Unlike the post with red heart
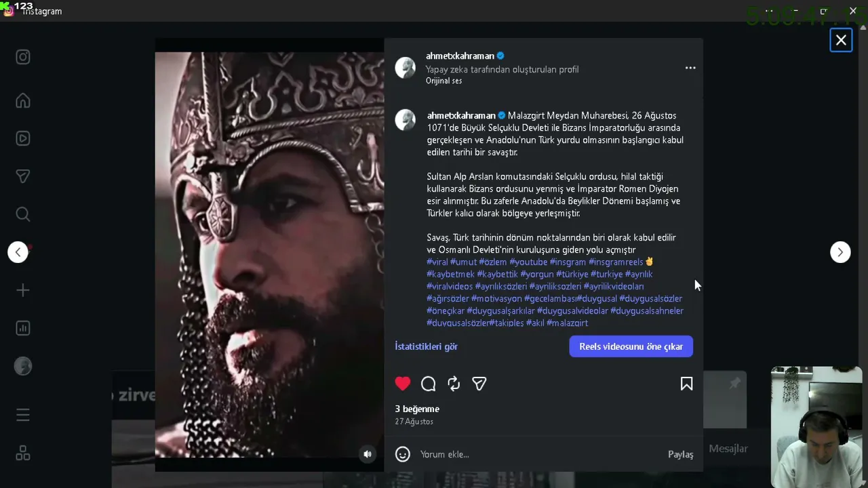This screenshot has width=868, height=488. coord(403,384)
